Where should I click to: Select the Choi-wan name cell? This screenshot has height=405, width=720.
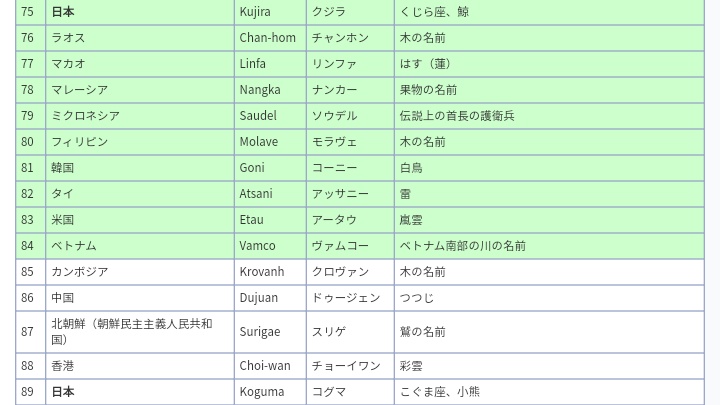tap(270, 366)
